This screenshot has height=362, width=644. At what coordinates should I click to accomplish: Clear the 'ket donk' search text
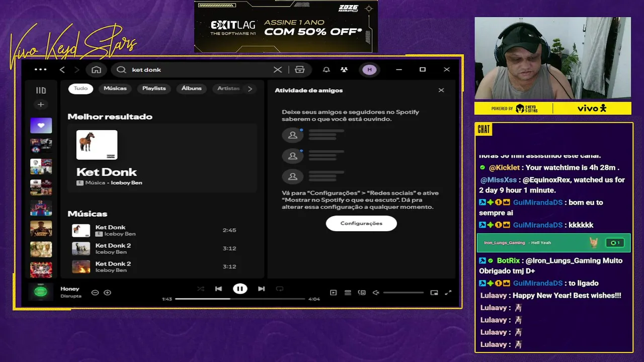point(278,70)
